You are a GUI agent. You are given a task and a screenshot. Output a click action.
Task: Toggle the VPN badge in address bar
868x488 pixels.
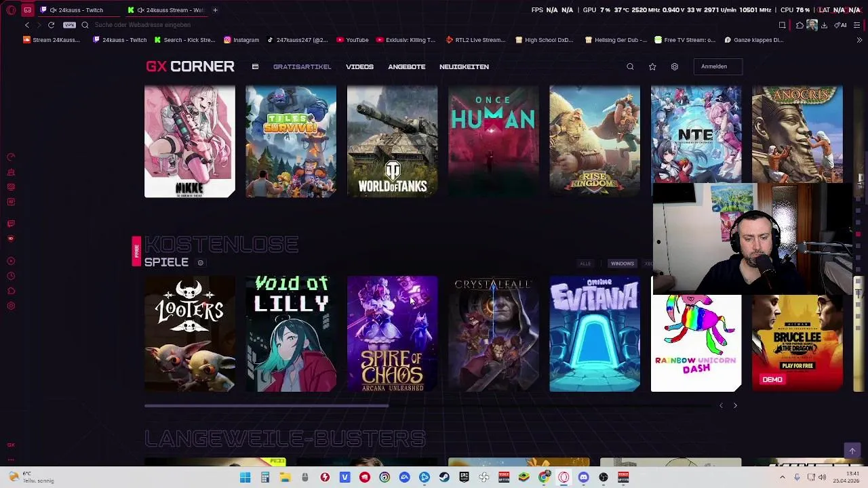pos(69,25)
